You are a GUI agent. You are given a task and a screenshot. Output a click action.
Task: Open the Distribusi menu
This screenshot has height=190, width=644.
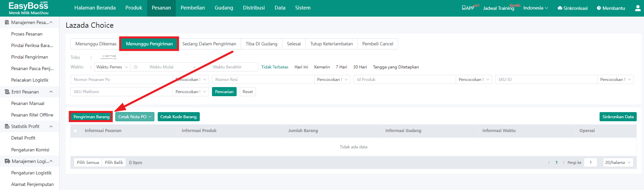click(x=254, y=8)
